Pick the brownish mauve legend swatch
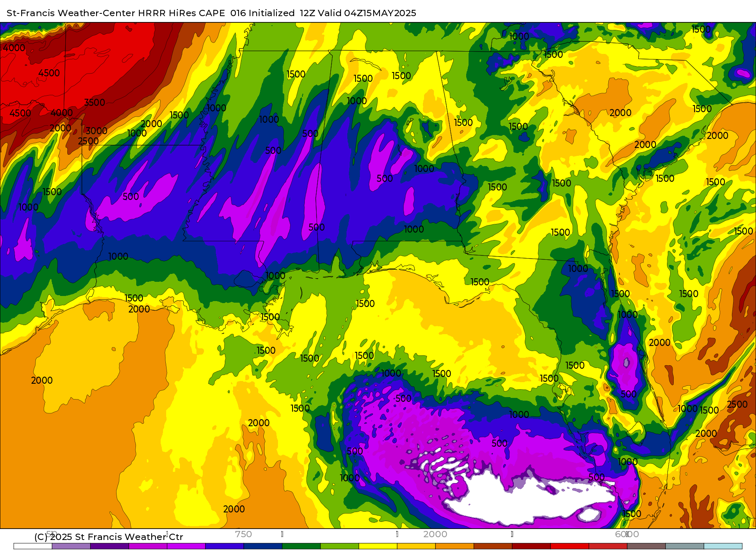The width and height of the screenshot is (756, 551). pos(646,546)
